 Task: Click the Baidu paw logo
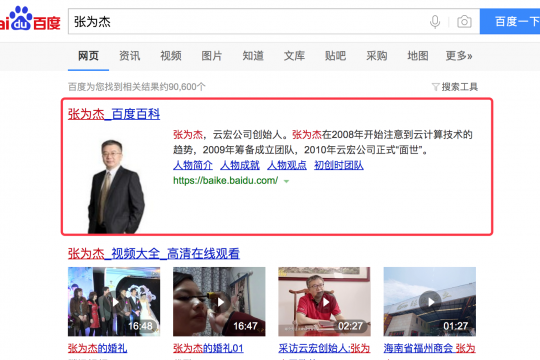30,19
